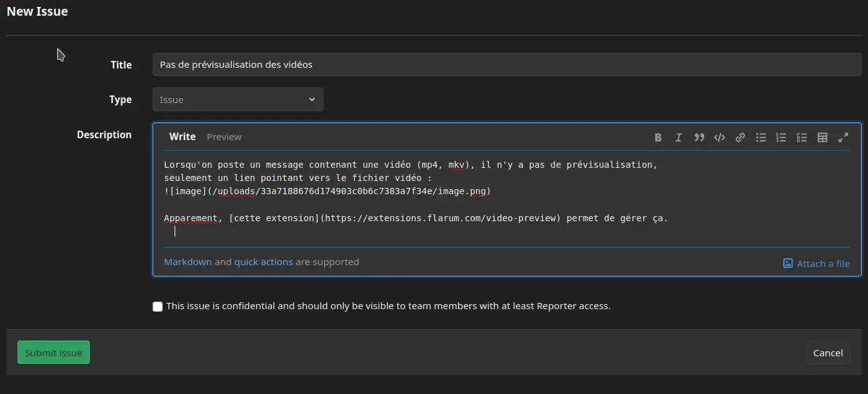
Task: Switch to the Preview tab
Action: pyautogui.click(x=224, y=136)
